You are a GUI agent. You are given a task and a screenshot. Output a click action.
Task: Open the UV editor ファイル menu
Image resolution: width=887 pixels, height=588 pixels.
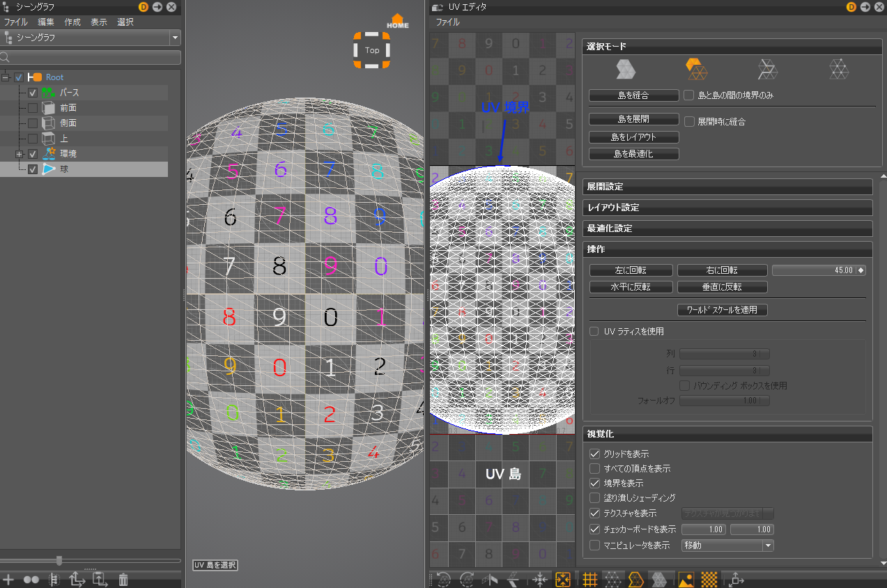click(448, 22)
